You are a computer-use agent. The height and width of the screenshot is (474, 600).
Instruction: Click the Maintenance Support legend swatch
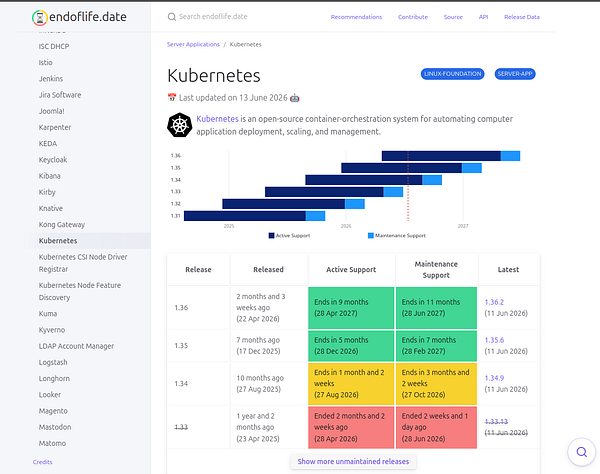(370, 236)
